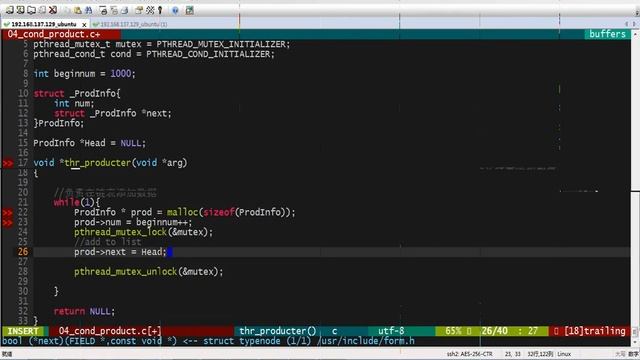Click the error marker beside line 17
The width and height of the screenshot is (640, 360).
8,163
